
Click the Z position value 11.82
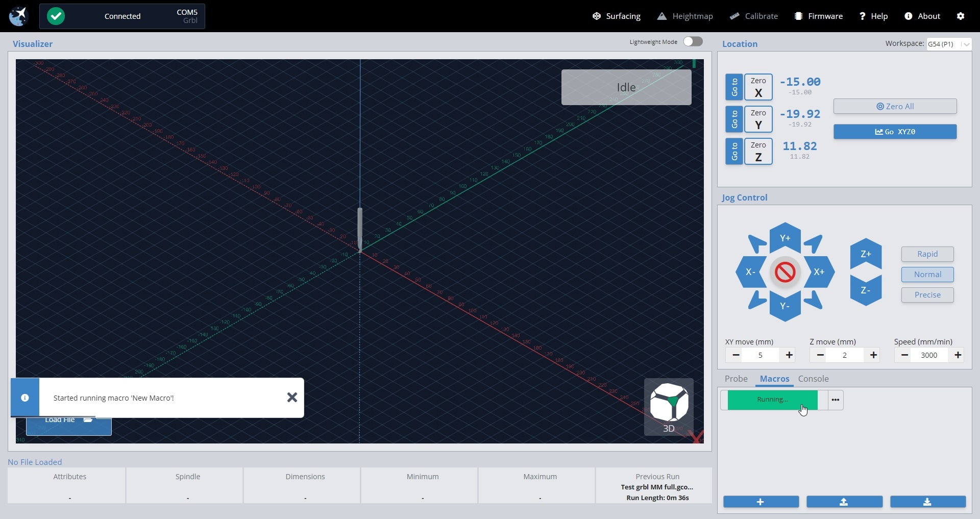pyautogui.click(x=800, y=146)
